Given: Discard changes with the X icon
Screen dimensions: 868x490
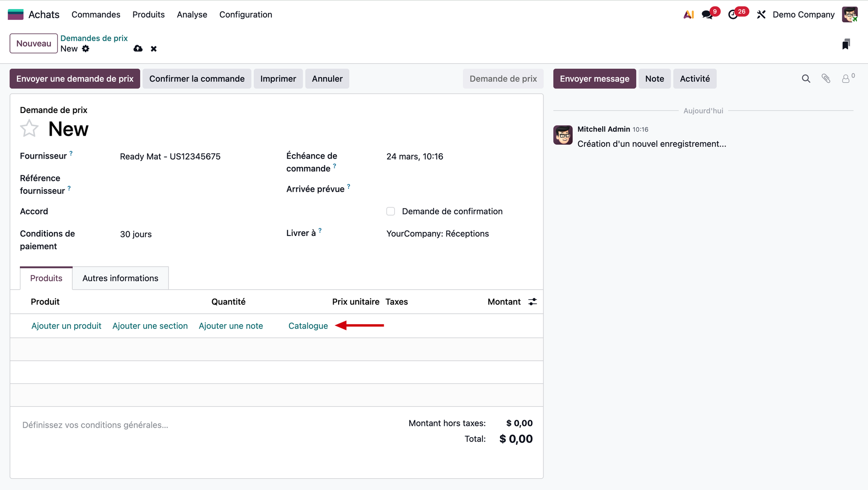Looking at the screenshot, I should 154,49.
